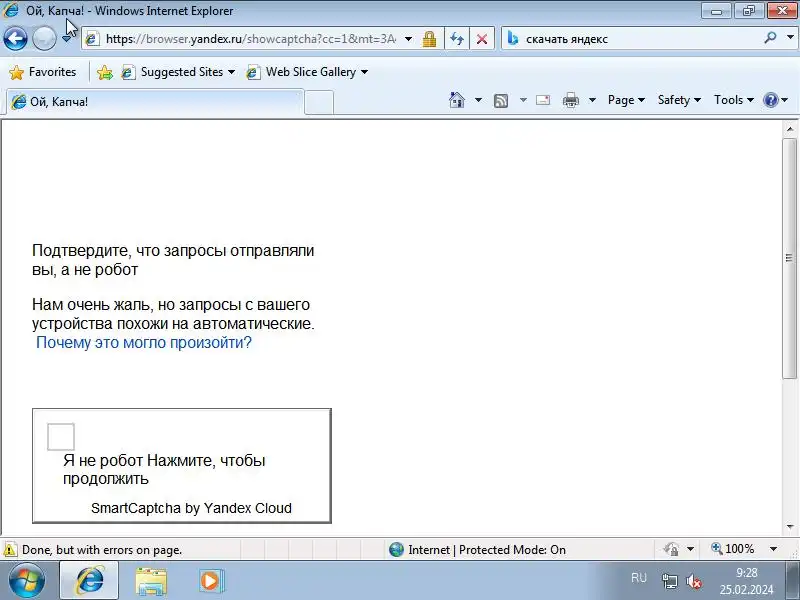Launch Windows Media Player from the taskbar
This screenshot has height=600, width=800.
211,581
